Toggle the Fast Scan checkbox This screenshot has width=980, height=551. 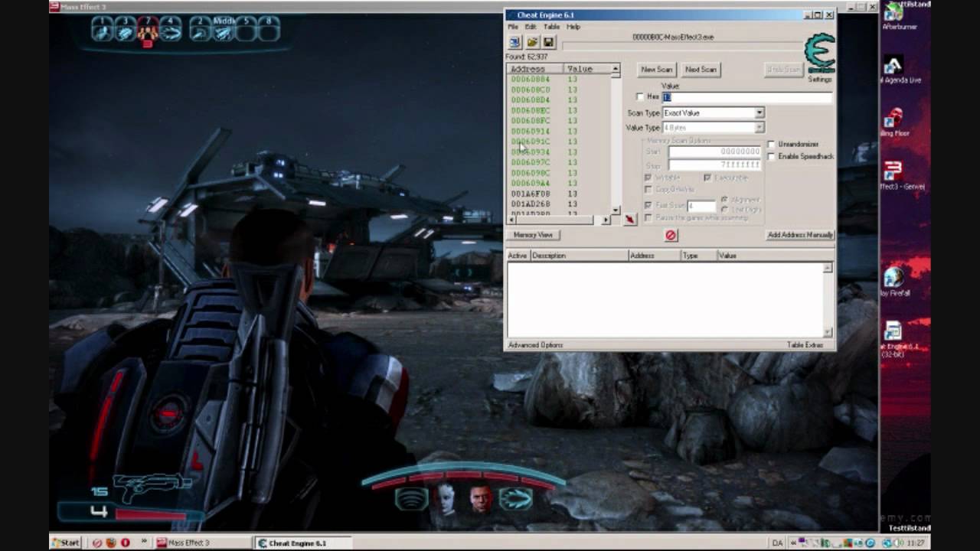point(648,205)
